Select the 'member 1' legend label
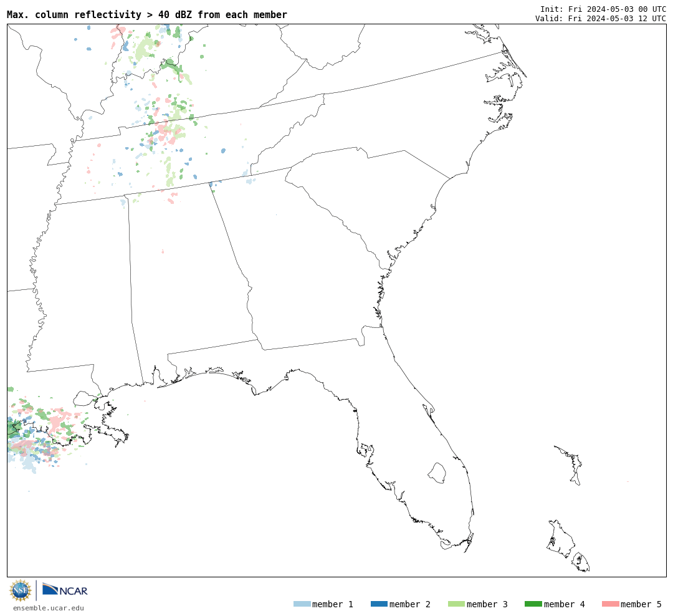 [x=333, y=604]
